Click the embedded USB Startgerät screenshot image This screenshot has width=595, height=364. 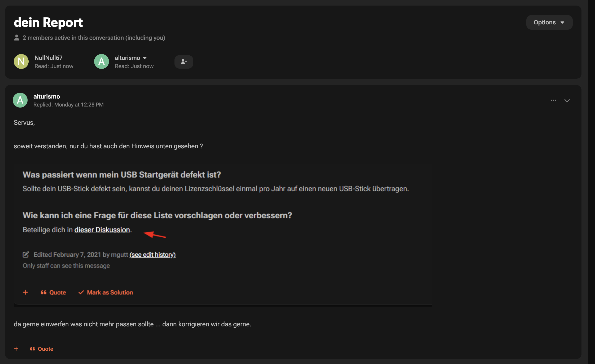[x=223, y=235]
